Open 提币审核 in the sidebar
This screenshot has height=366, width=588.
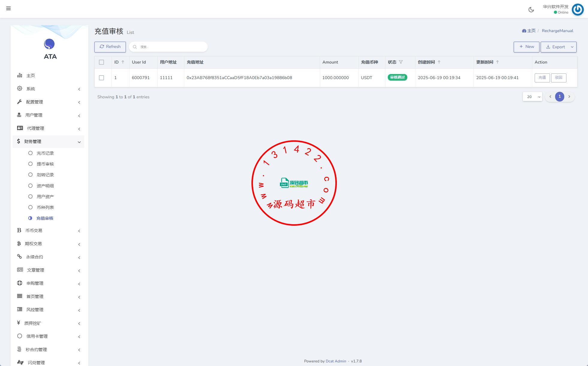45,164
